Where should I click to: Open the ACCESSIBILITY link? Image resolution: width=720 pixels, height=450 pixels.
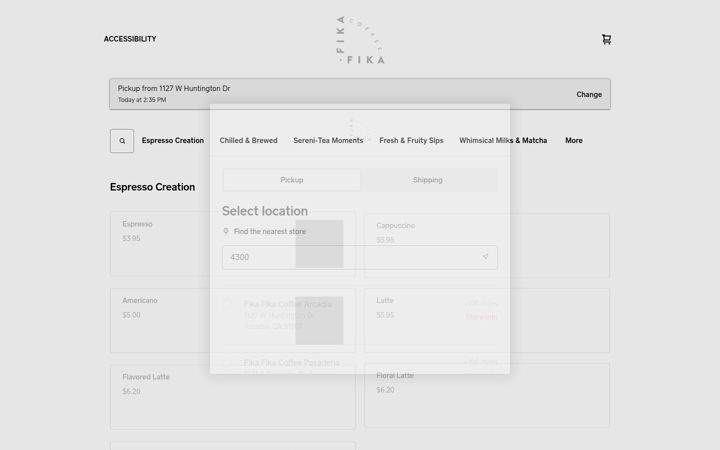130,39
